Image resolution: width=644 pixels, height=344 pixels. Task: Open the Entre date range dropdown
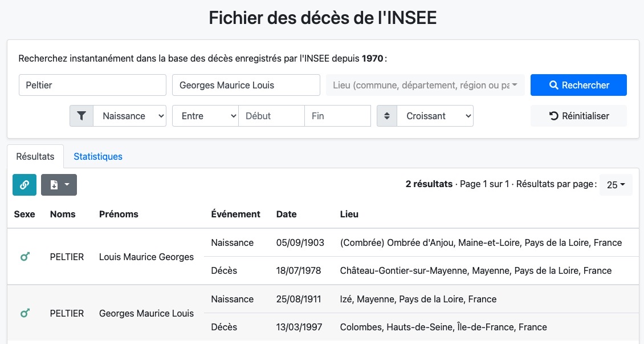point(205,116)
